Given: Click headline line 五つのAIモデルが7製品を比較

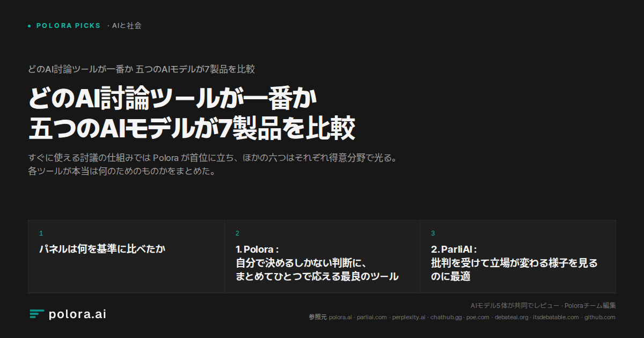Looking at the screenshot, I should tap(192, 129).
